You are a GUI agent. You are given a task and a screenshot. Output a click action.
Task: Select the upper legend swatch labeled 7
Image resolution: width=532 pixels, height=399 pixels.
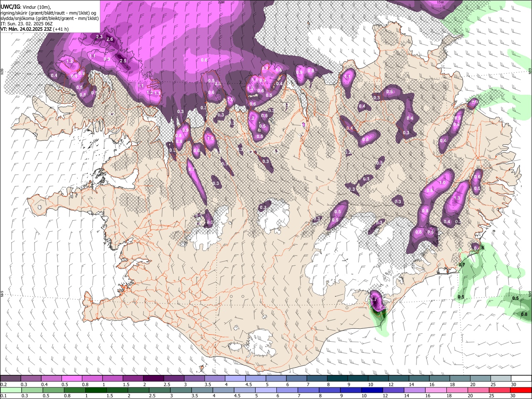point(317,379)
